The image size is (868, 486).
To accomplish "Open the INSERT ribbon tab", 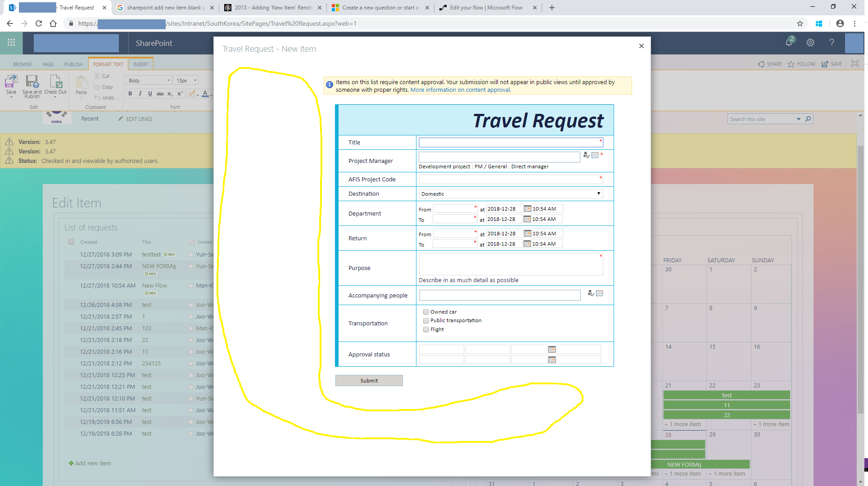I will [141, 64].
